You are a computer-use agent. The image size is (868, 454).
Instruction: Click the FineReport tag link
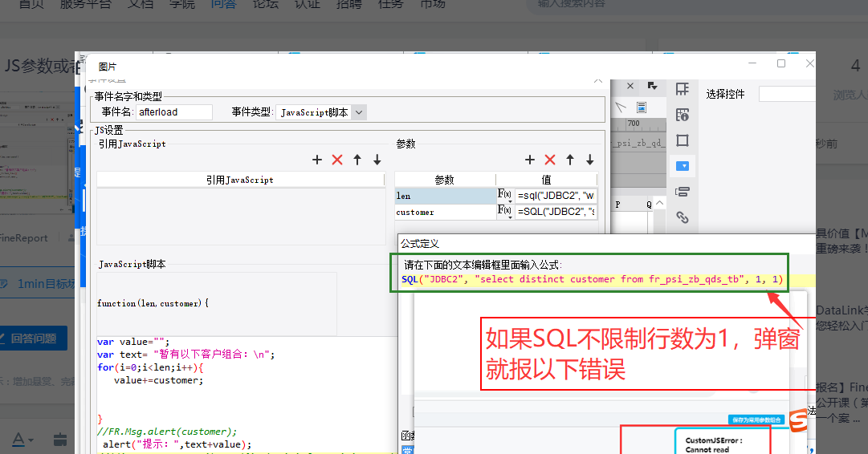pyautogui.click(x=24, y=237)
